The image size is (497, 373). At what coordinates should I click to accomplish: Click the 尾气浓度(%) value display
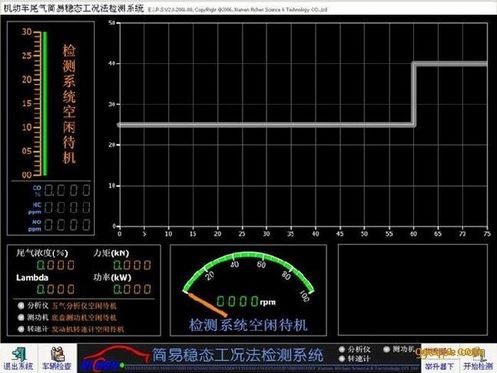(56, 265)
